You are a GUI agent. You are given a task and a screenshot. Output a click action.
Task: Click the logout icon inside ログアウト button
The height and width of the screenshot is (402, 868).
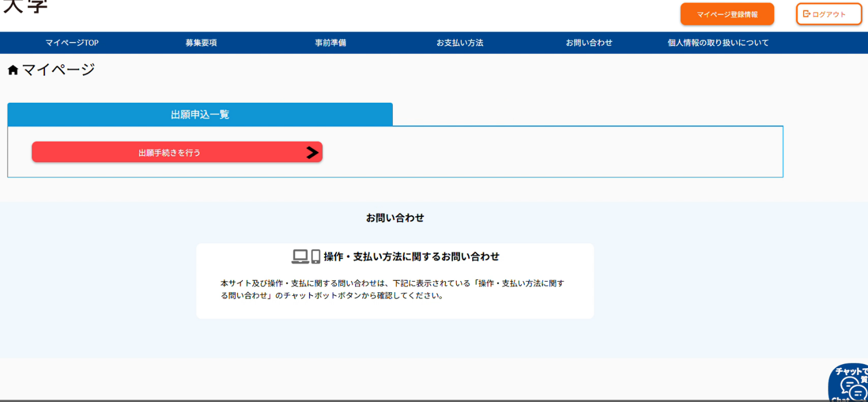(807, 14)
